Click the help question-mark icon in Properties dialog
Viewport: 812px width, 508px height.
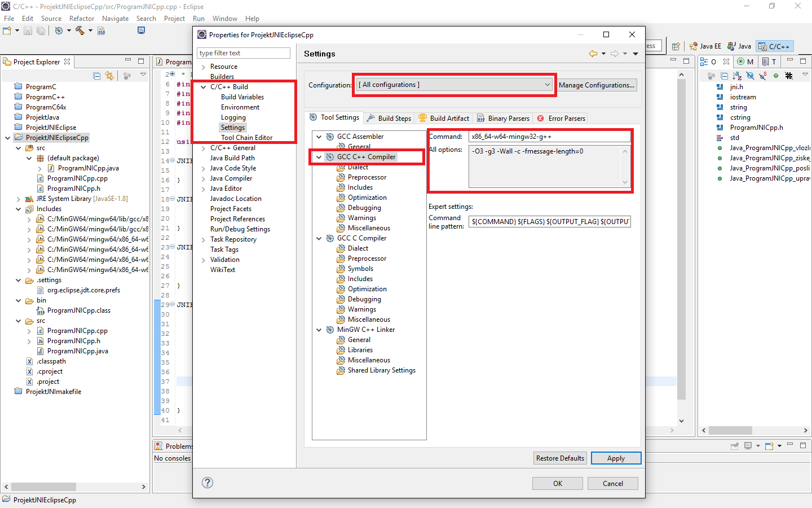208,483
